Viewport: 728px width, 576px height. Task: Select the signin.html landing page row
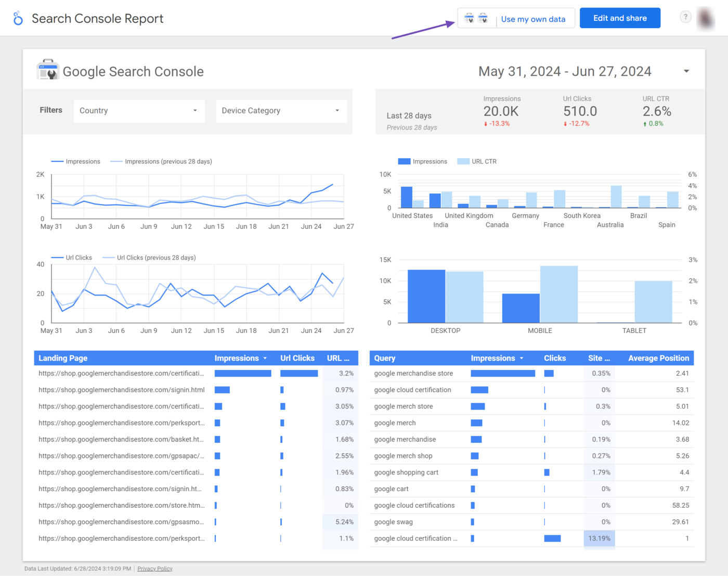pos(196,390)
